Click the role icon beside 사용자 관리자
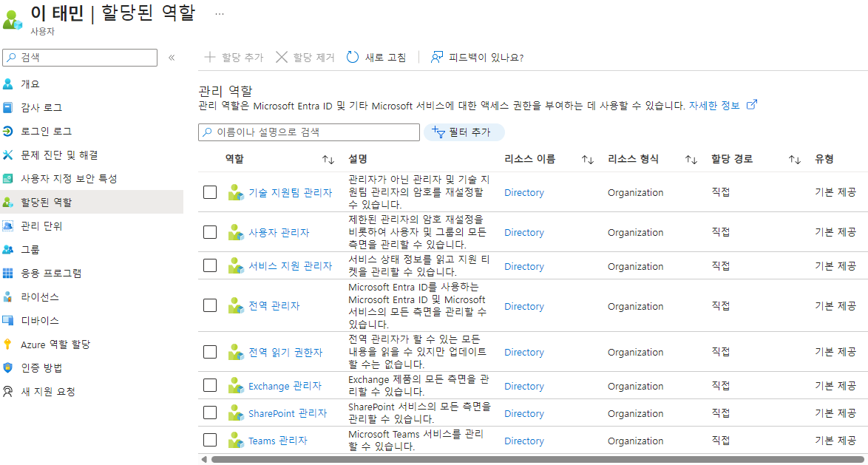The width and height of the screenshot is (868, 465). coord(237,232)
